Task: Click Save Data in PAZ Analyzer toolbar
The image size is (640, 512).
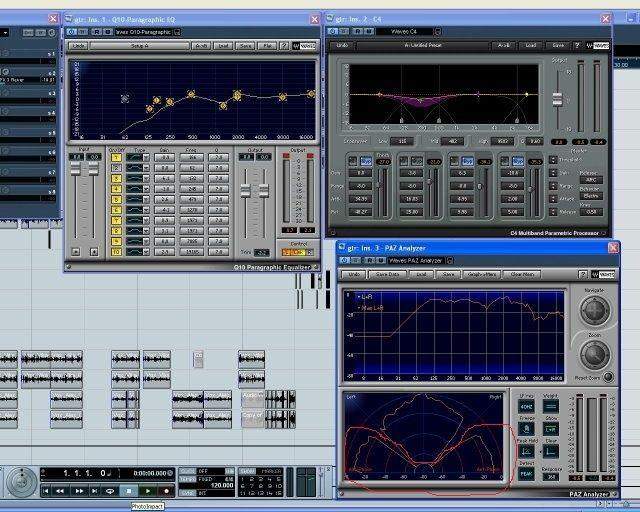Action: click(x=387, y=273)
